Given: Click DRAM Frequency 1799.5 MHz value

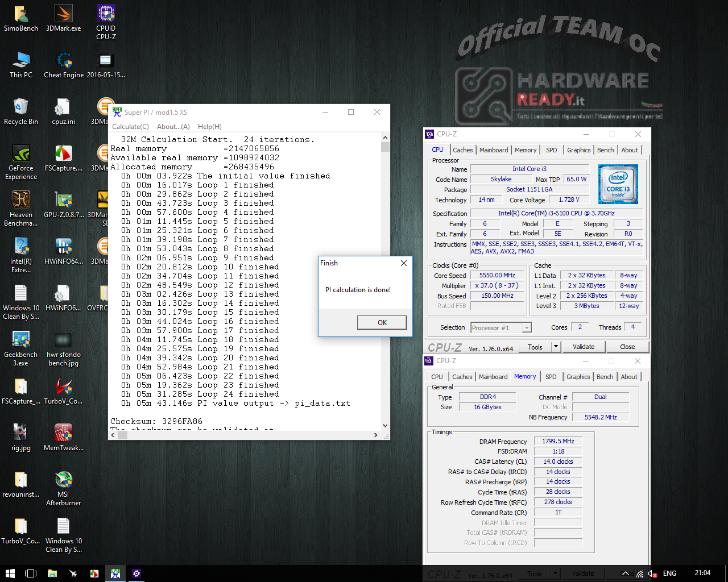Looking at the screenshot, I should [x=558, y=441].
